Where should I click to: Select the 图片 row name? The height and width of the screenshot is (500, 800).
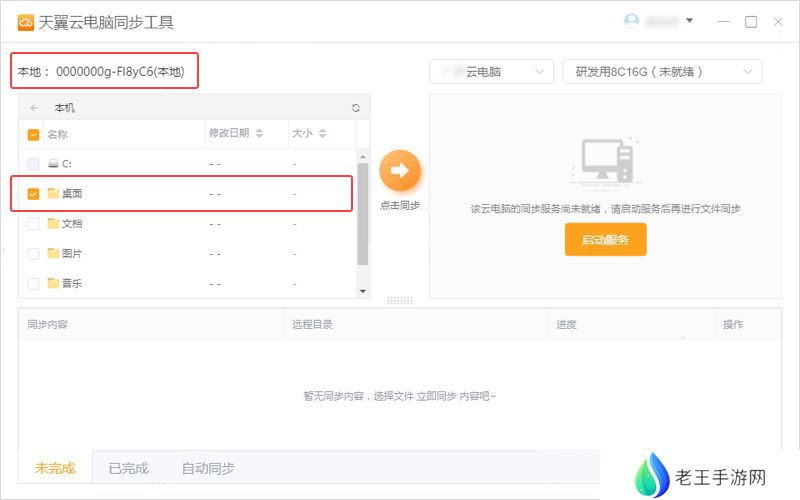click(72, 254)
